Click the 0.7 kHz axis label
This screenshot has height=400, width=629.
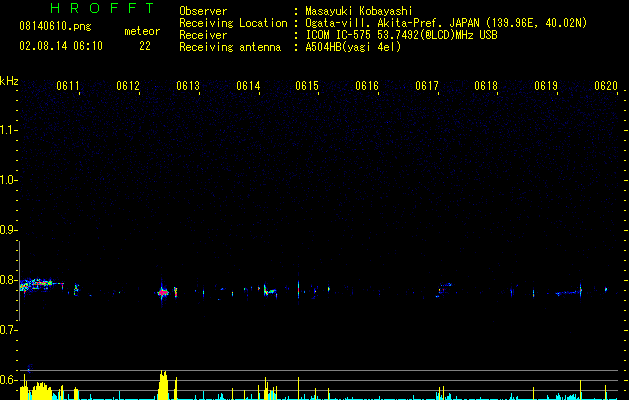[x=9, y=330]
